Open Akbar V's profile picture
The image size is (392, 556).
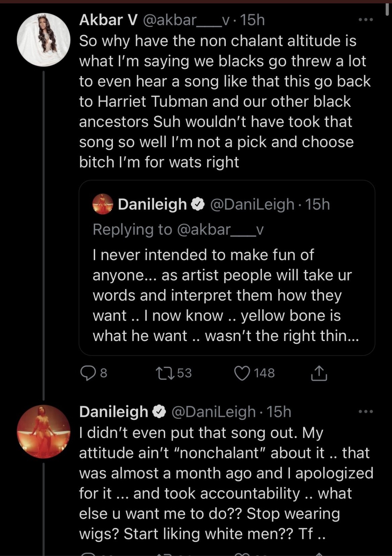(x=44, y=40)
